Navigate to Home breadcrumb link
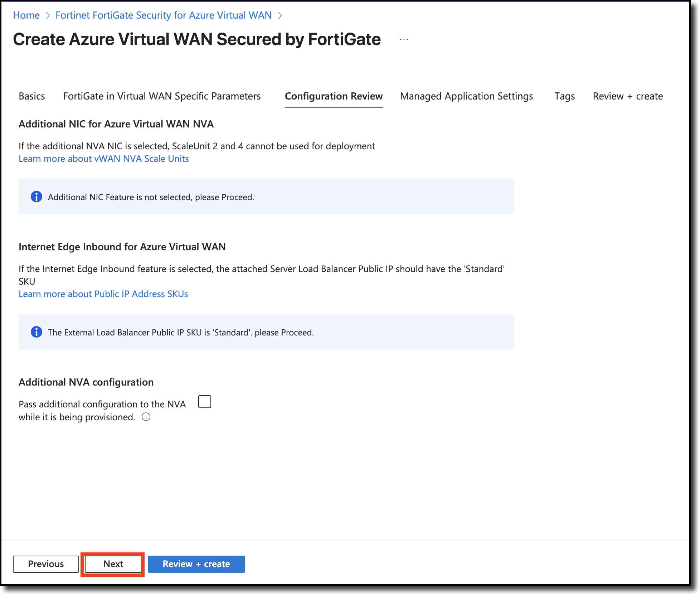The image size is (700, 595). point(26,15)
